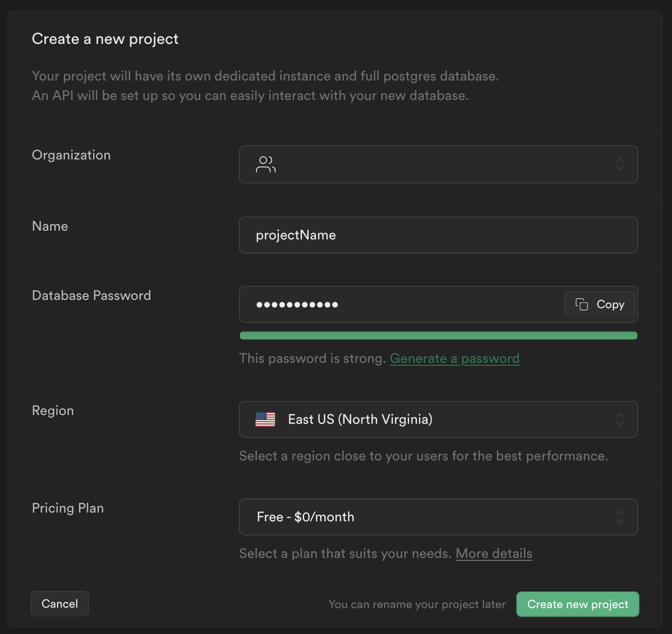Click the US flag icon
The width and height of the screenshot is (672, 634).
(x=265, y=419)
